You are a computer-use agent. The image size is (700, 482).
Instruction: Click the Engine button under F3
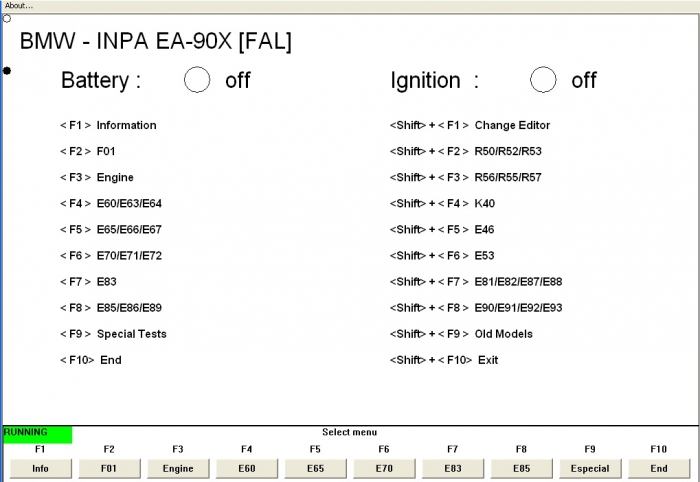pos(178,468)
